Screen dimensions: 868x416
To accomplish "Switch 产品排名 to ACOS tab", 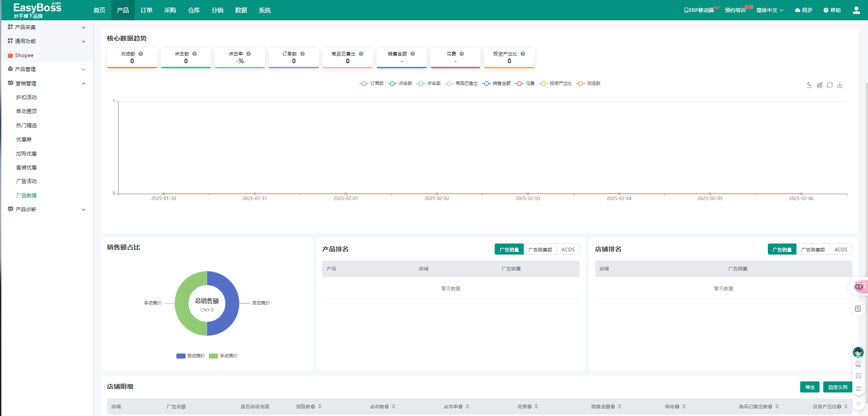I will [568, 250].
